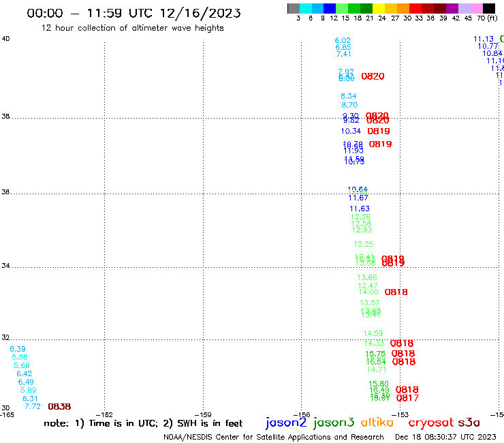Click the light green swatch between 12 and 15
The image size is (504, 443).
pyautogui.click(x=342, y=8)
